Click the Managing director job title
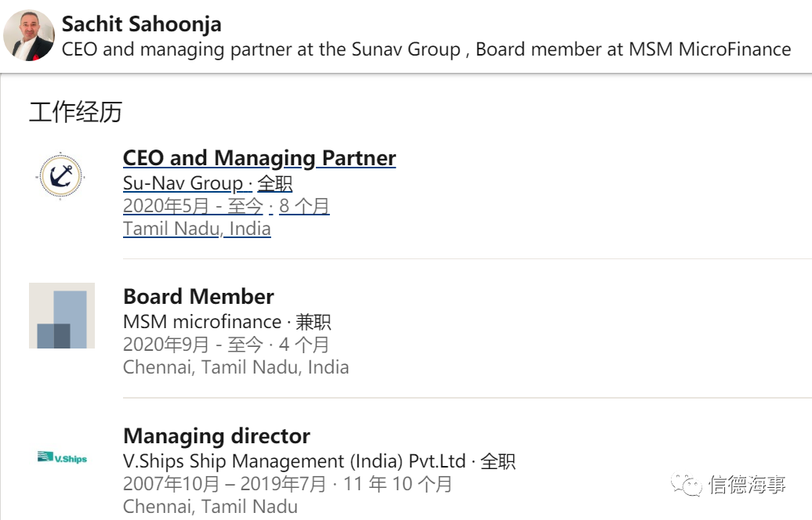 tap(216, 436)
